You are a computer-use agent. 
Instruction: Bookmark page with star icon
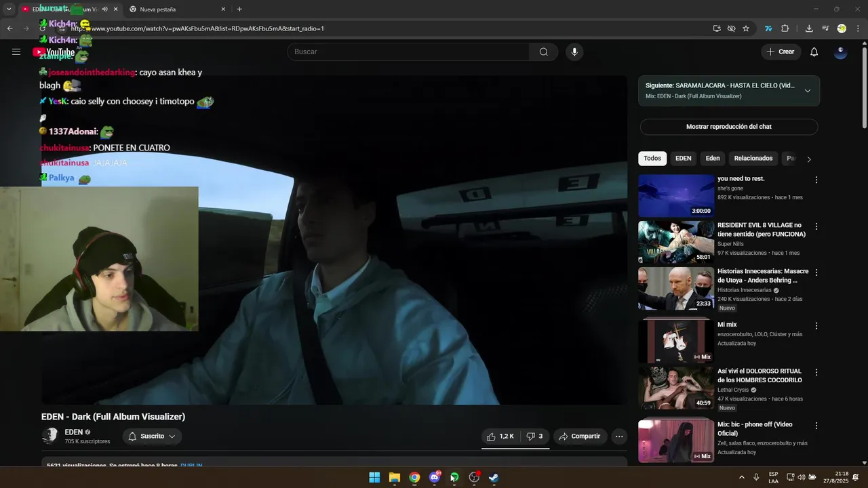[746, 28]
